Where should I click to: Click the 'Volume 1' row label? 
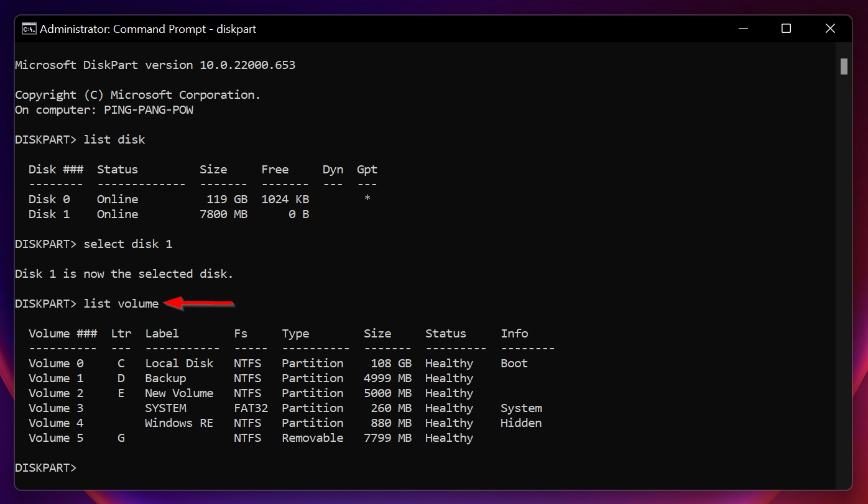coord(56,378)
